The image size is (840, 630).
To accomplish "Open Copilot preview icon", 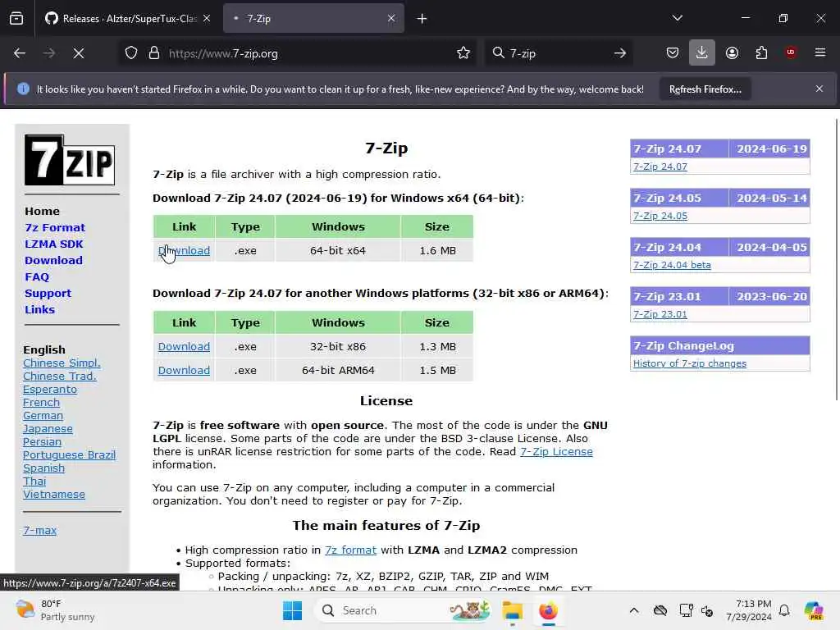I will click(x=814, y=610).
